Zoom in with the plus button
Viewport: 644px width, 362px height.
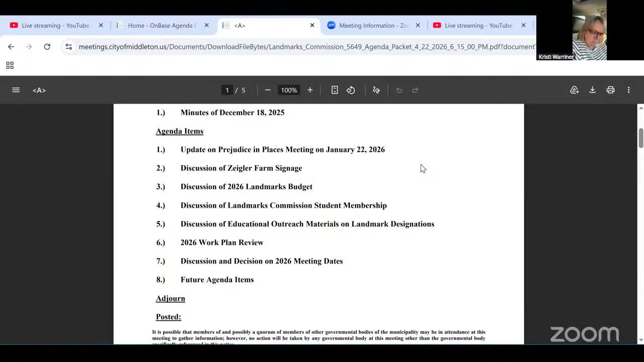click(x=310, y=90)
